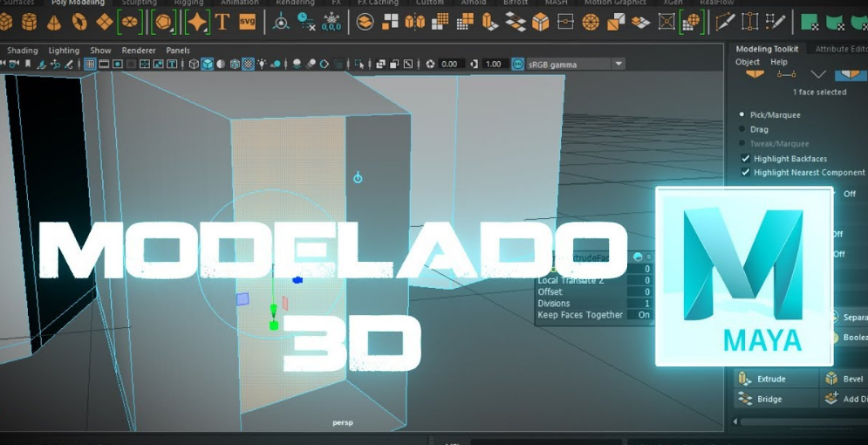
Task: Create a polygon disc from the shelf
Action: tap(130, 22)
